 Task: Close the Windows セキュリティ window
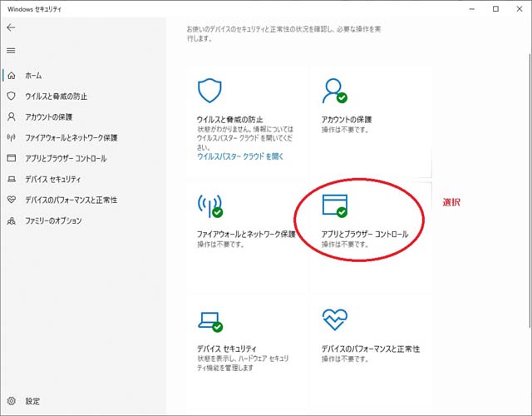520,9
